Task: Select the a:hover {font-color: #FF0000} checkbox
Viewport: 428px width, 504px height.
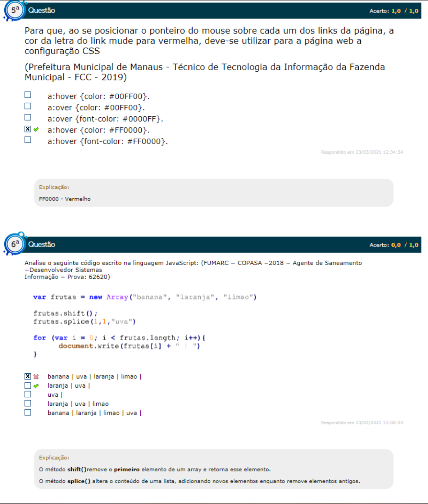Action: [28, 140]
